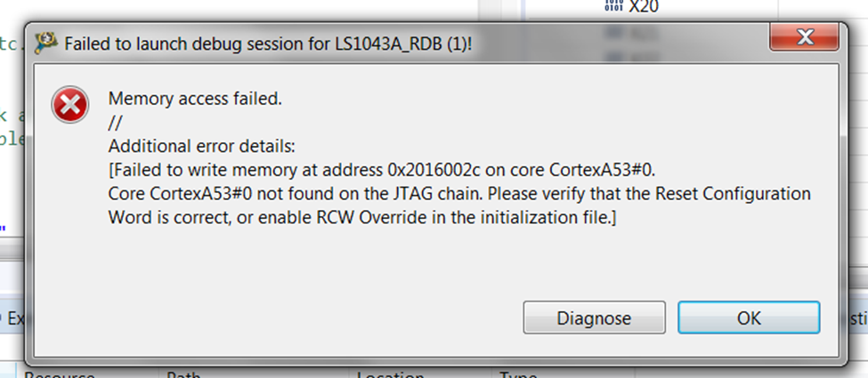Click the "Memory access failed." message

pos(195,99)
